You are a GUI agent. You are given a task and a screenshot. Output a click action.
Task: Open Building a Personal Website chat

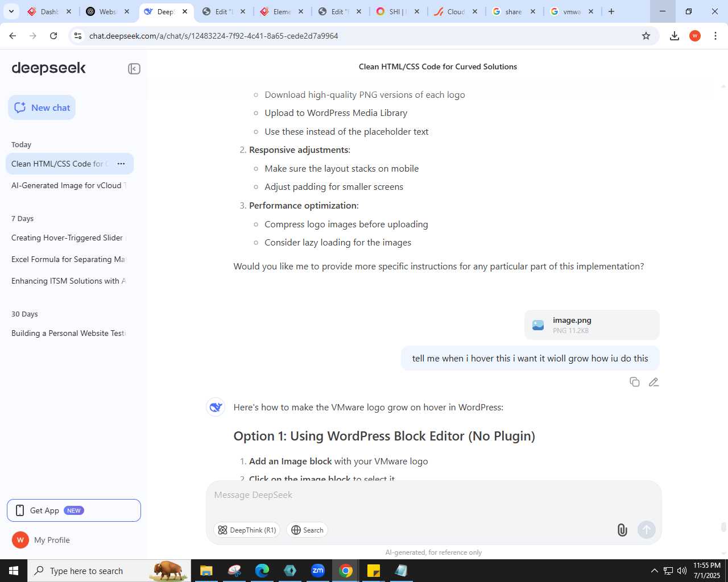[69, 333]
